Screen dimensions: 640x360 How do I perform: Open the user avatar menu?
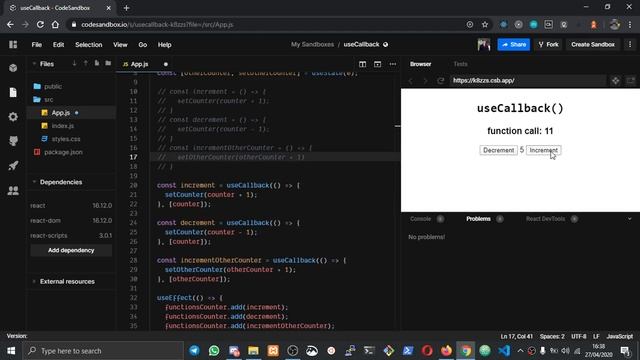[484, 44]
